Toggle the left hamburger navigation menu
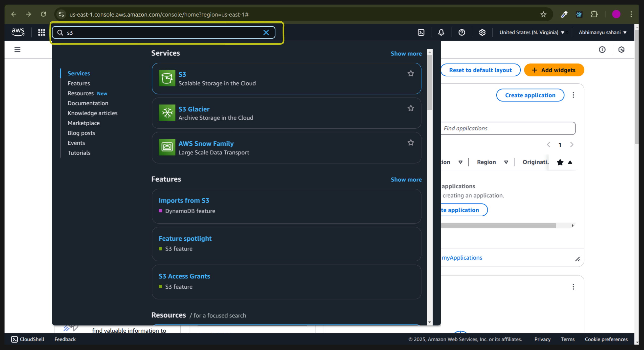644x350 pixels. [x=17, y=49]
